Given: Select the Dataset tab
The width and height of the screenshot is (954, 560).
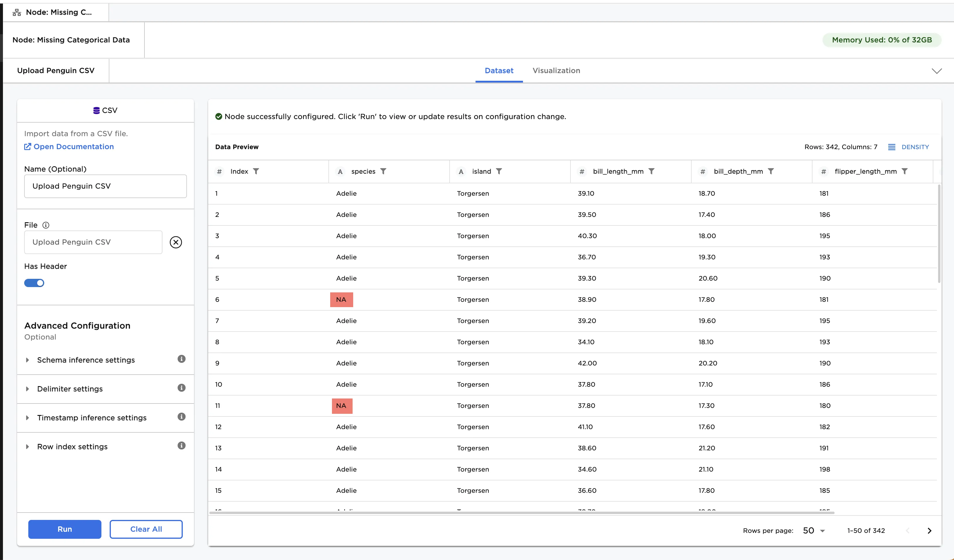Looking at the screenshot, I should tap(499, 70).
